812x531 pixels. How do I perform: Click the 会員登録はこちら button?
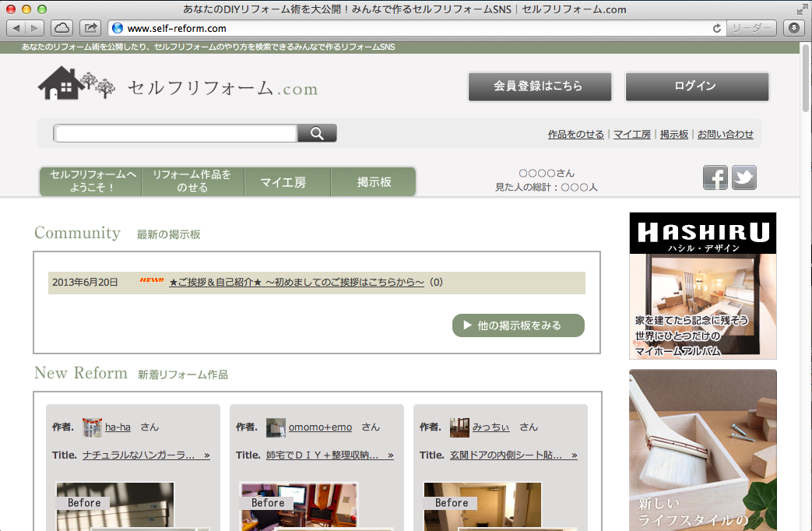(539, 86)
